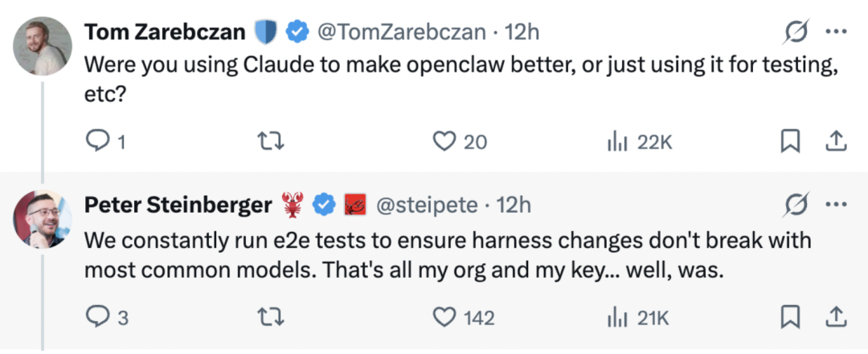
Task: Share Peter Steinberger's tweet
Action: point(836,317)
